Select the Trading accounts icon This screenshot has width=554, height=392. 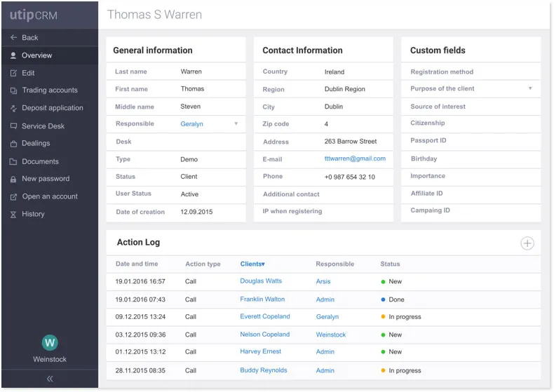[13, 90]
